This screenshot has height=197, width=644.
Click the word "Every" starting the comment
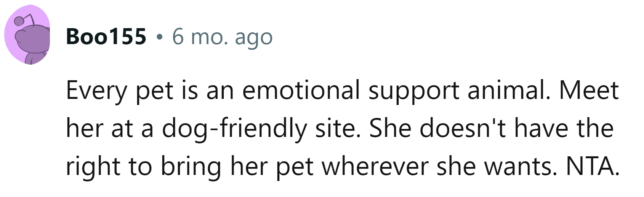click(x=96, y=91)
